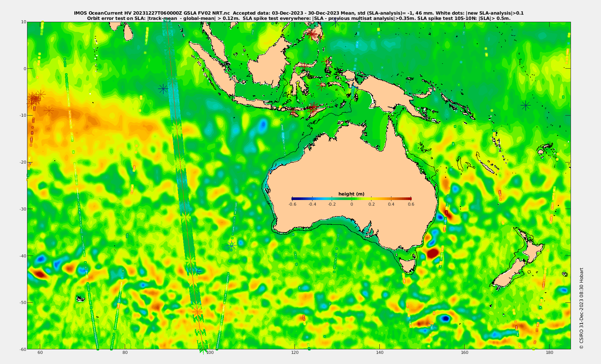This screenshot has width=601, height=364.
Task: Click longitude axis label 60
Action: [40, 353]
